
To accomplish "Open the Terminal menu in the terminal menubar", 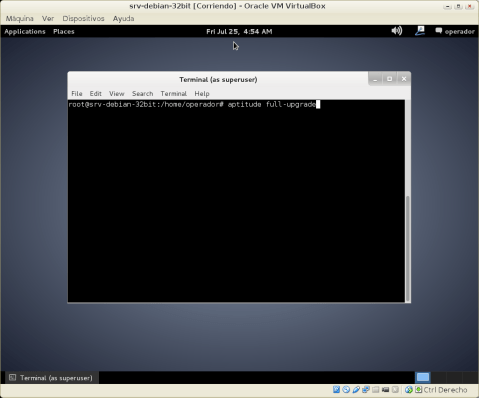I will 173,94.
